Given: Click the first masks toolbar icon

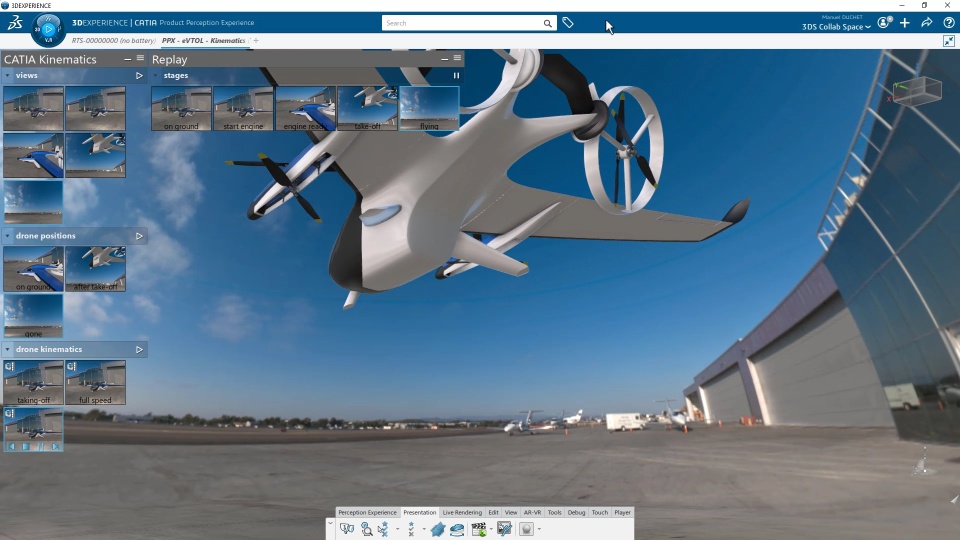Looking at the screenshot, I should (347, 529).
